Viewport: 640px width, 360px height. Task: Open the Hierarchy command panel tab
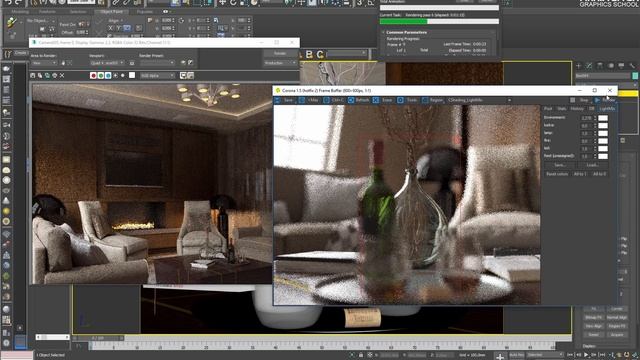600,65
